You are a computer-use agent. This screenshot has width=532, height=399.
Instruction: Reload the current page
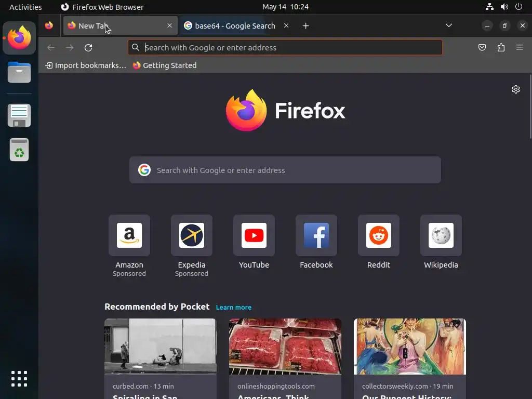pyautogui.click(x=88, y=47)
